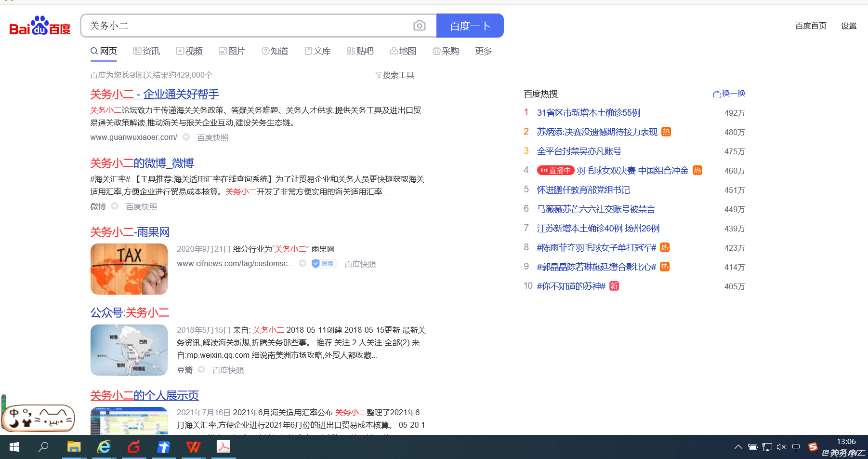Click the 百度一下 search button
The width and height of the screenshot is (868, 459).
click(470, 26)
